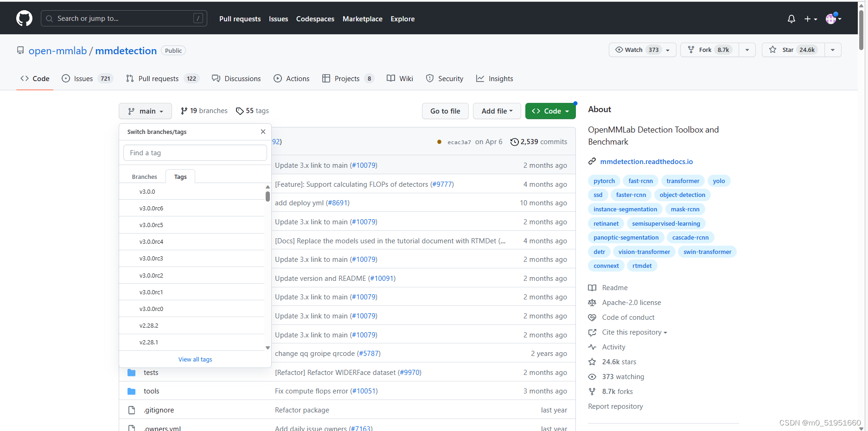The width and height of the screenshot is (868, 431).
Task: Open the notifications bell
Action: (791, 19)
